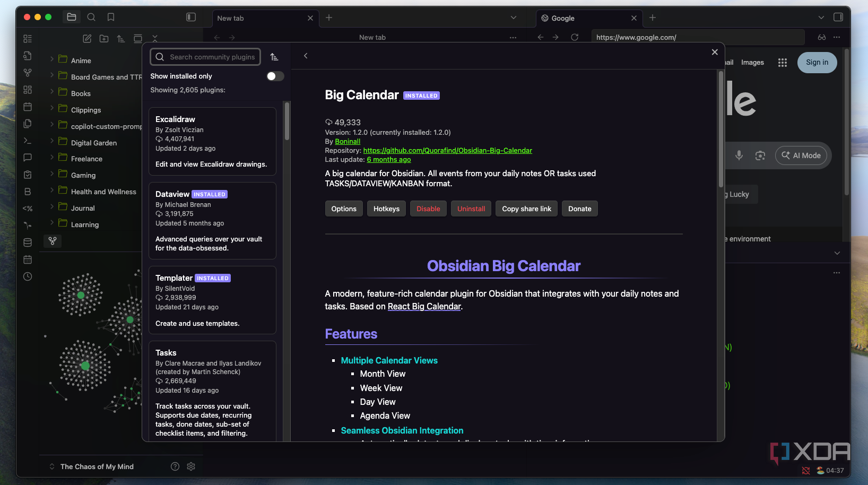Expand the Digital Garden folder
Viewport: 868px width, 485px height.
[x=52, y=142]
